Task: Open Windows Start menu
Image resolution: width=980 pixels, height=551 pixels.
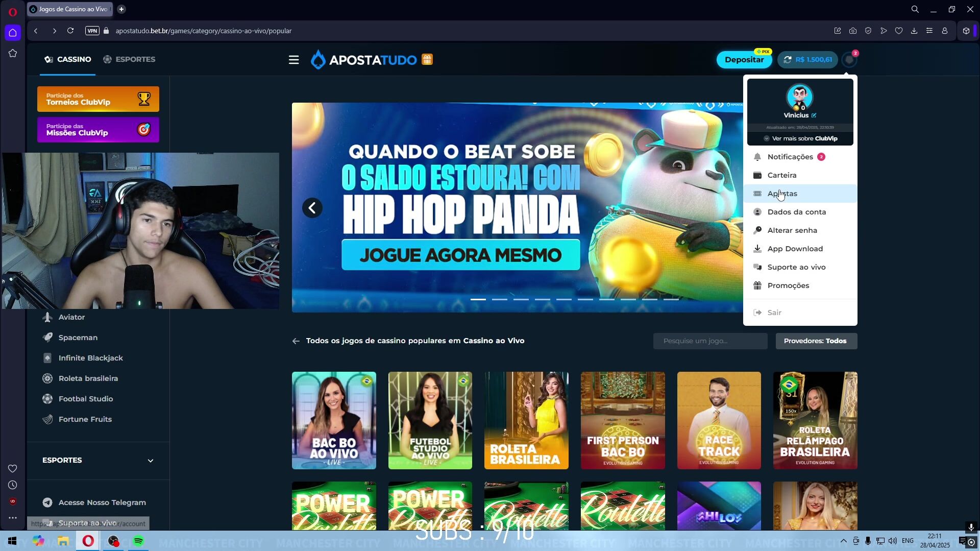Action: pyautogui.click(x=12, y=541)
